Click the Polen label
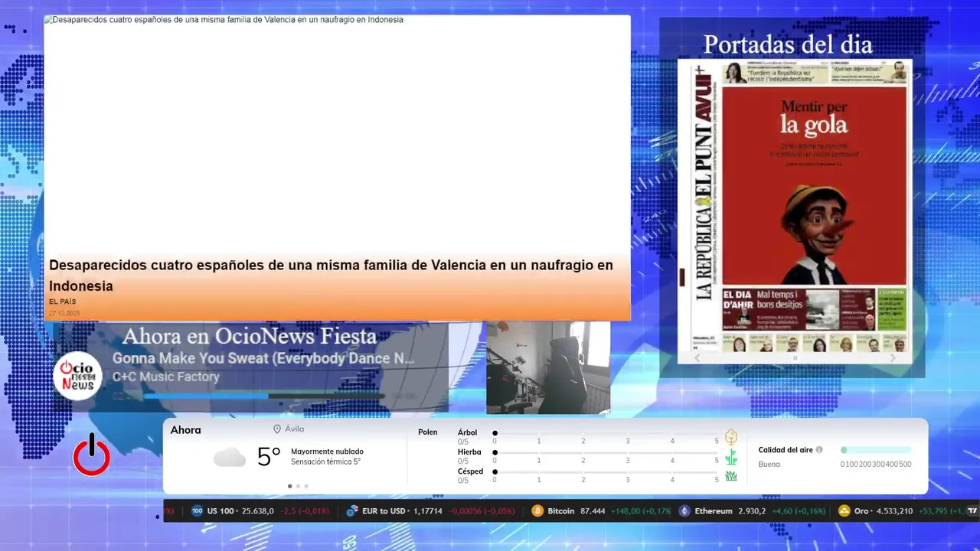980x551 pixels. (x=427, y=432)
